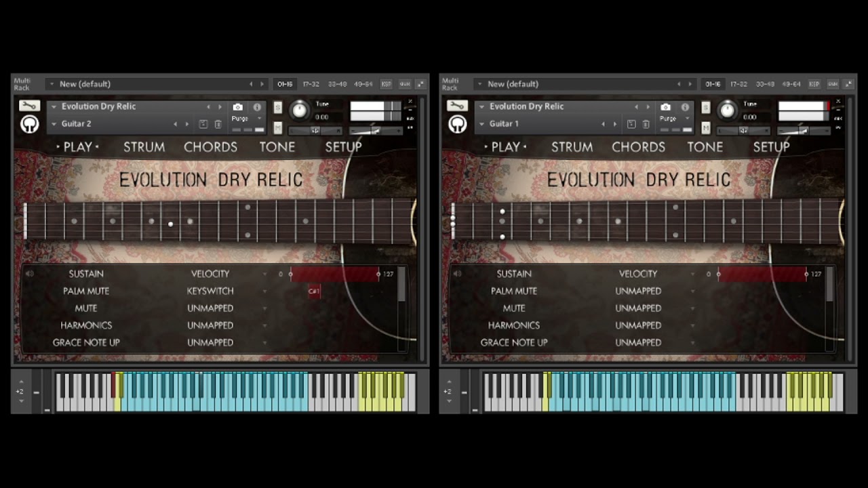Image resolution: width=868 pixels, height=488 pixels.
Task: Close Guitar 1 instrument with X button
Action: [x=838, y=102]
